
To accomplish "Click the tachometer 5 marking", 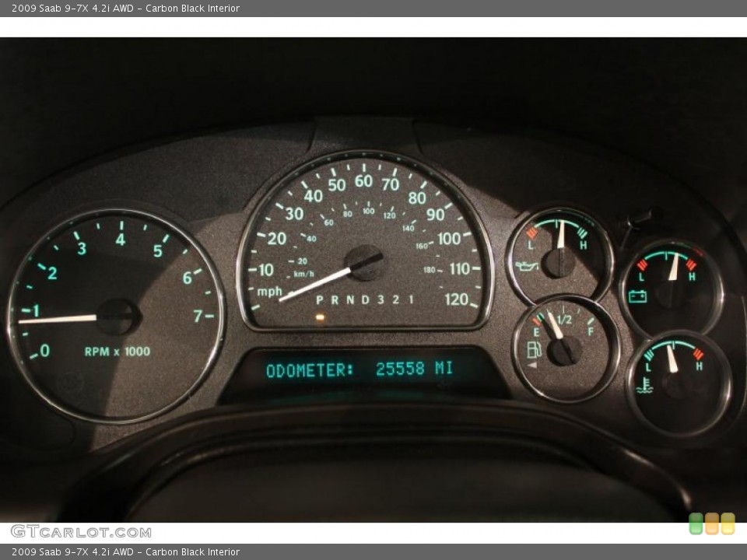I will pyautogui.click(x=158, y=251).
